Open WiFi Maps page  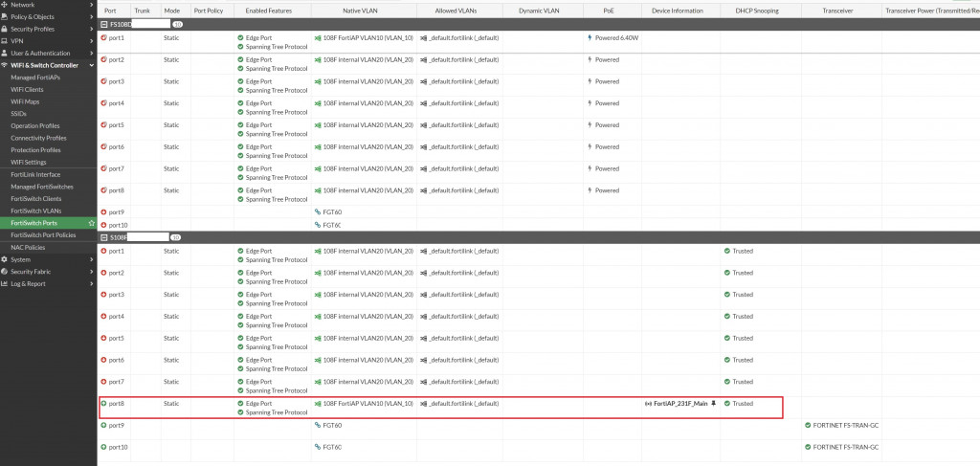click(x=25, y=101)
